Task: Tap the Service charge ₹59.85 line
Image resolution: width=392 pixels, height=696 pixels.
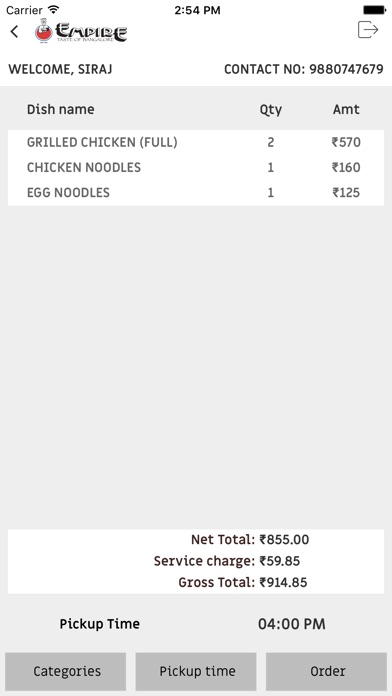Action: [227, 561]
